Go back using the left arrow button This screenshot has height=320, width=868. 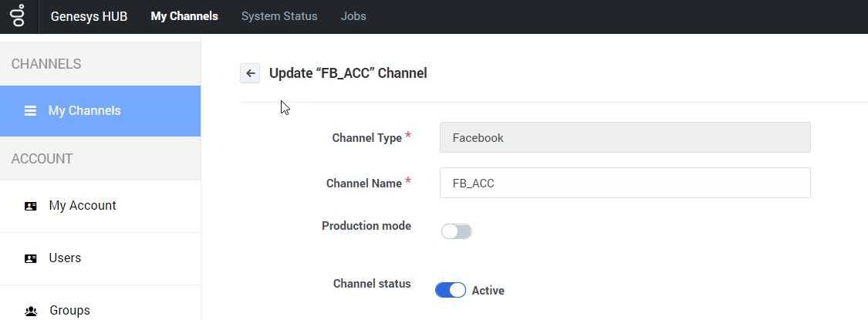pyautogui.click(x=250, y=73)
